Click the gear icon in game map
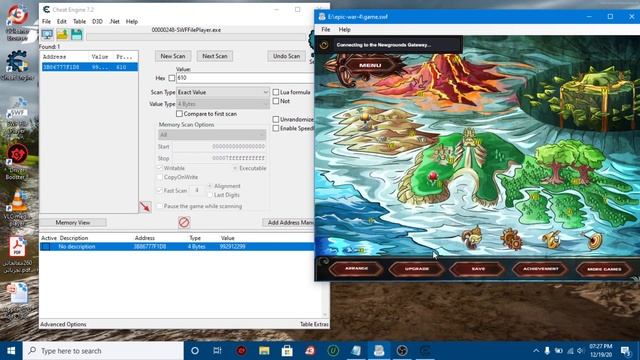The height and width of the screenshot is (360, 640). coord(511,239)
